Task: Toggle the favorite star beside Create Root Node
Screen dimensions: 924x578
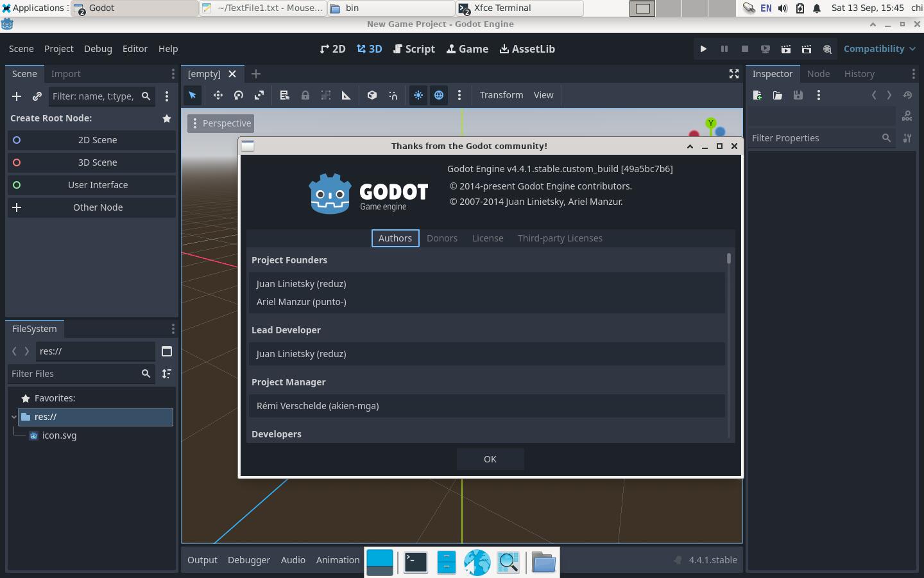Action: [167, 118]
